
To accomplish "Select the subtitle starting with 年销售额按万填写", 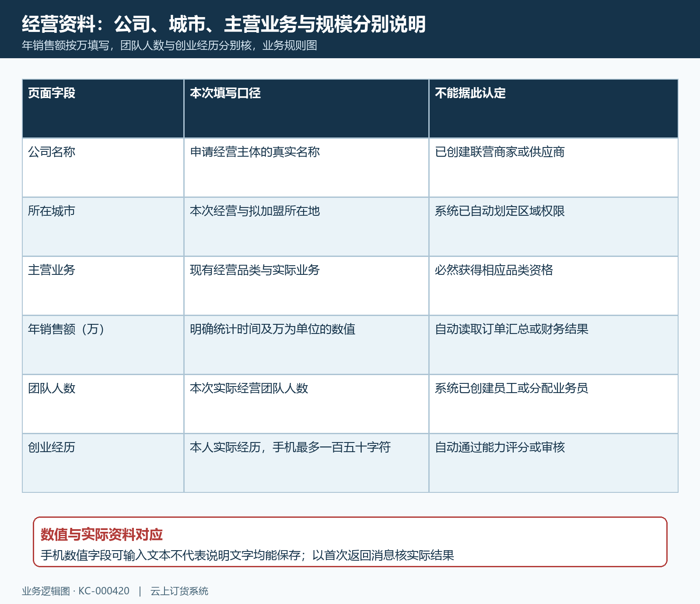I will click(169, 46).
